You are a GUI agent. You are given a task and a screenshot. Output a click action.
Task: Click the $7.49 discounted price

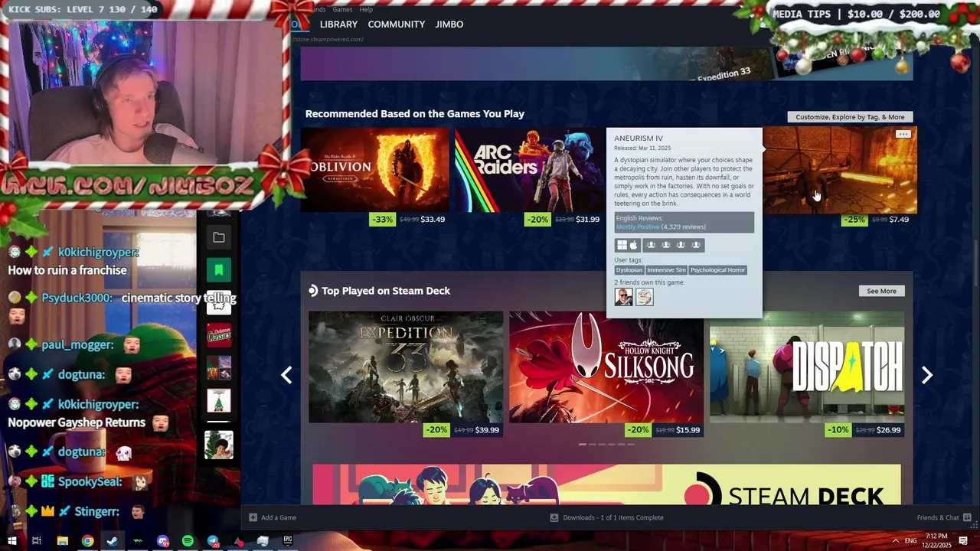coord(900,220)
